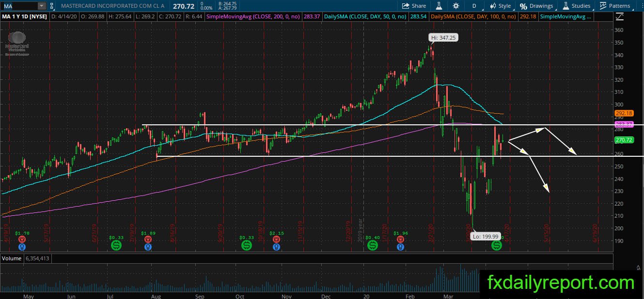644x299 pixels.
Task: Click the 190 price axis label
Action: 619,240
